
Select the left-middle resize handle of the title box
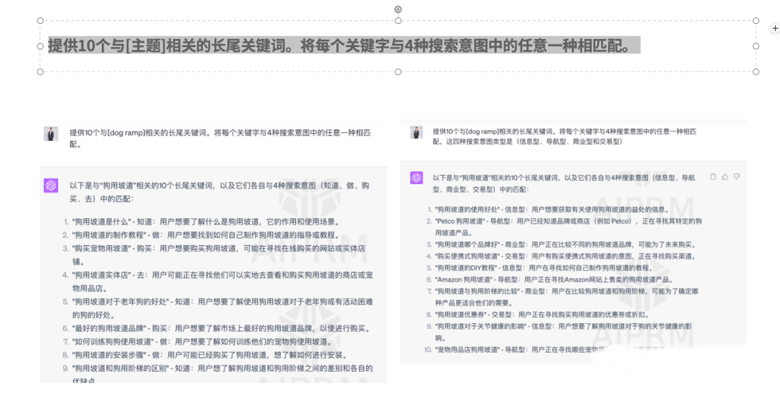coord(40,46)
